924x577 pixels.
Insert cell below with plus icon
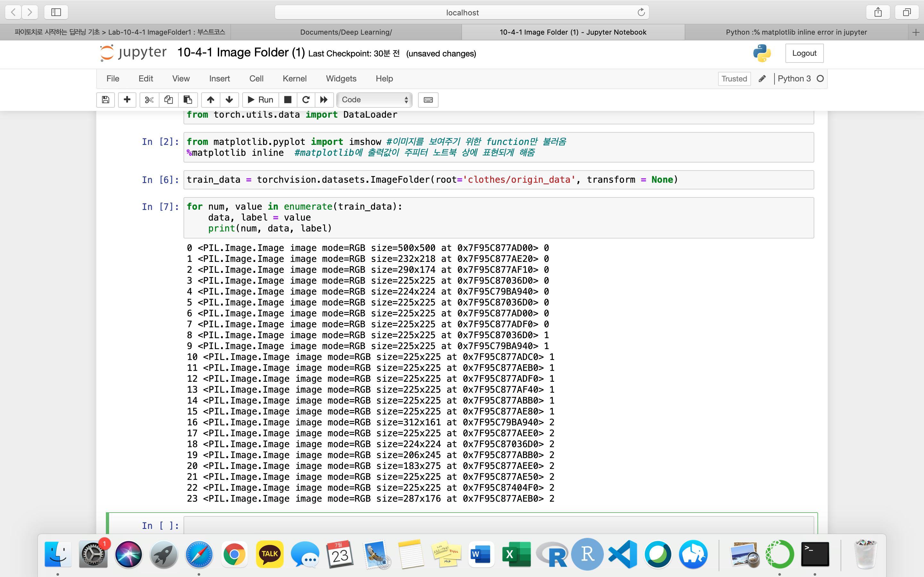127,100
